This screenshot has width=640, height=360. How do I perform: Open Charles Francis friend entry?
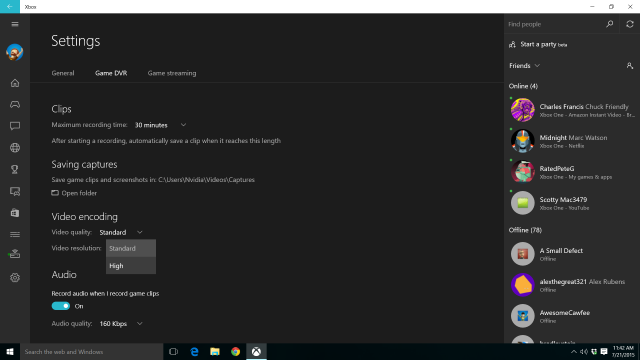click(x=572, y=110)
